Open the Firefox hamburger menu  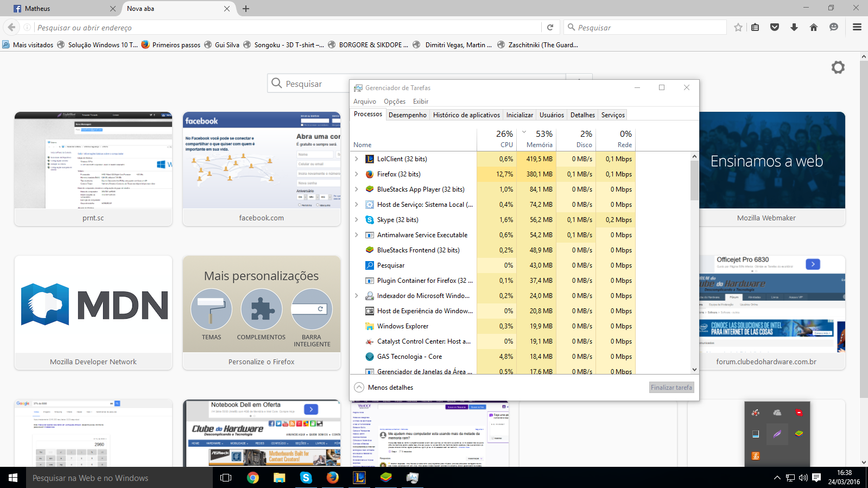pos(857,27)
